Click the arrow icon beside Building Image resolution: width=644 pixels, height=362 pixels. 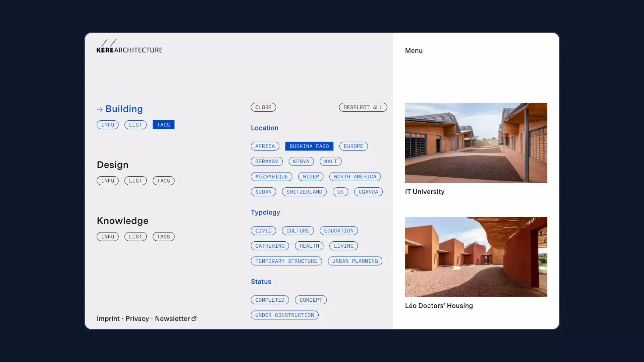coord(100,109)
